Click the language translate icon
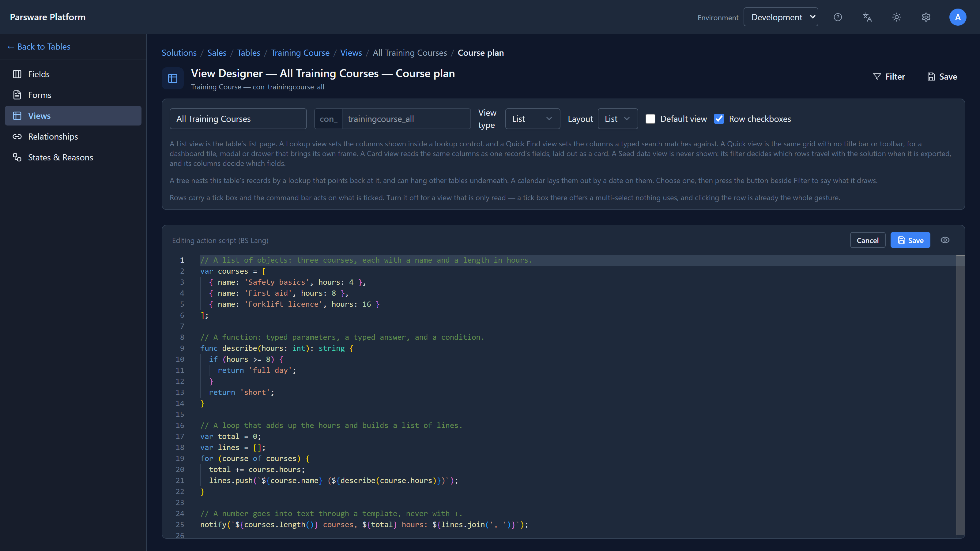 point(867,17)
